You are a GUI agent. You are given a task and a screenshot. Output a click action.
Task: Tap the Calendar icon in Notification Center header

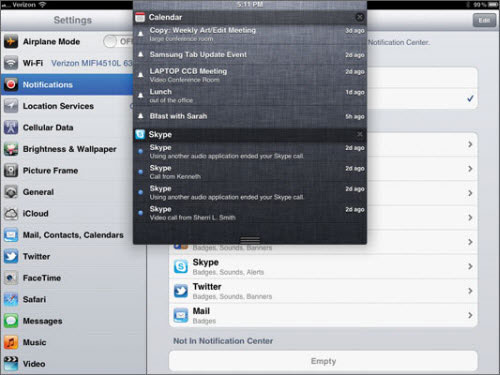(x=140, y=17)
